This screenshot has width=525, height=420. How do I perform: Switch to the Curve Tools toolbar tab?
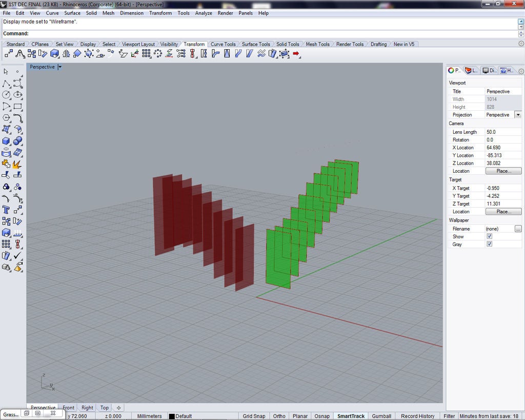coord(223,44)
